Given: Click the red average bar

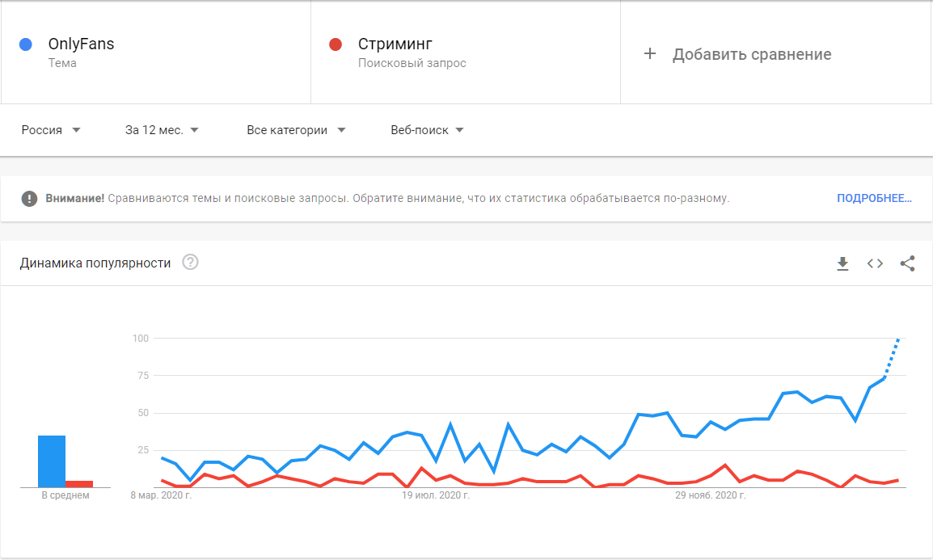Looking at the screenshot, I should point(79,483).
